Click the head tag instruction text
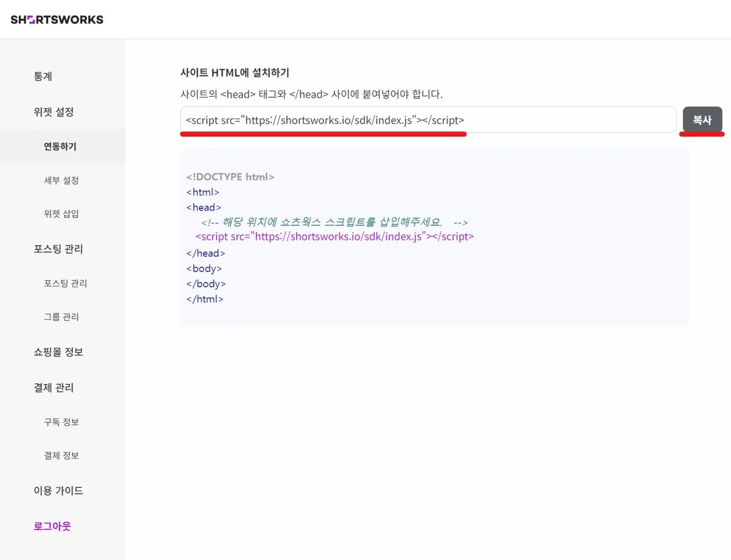The width and height of the screenshot is (731, 560). pyautogui.click(x=311, y=94)
